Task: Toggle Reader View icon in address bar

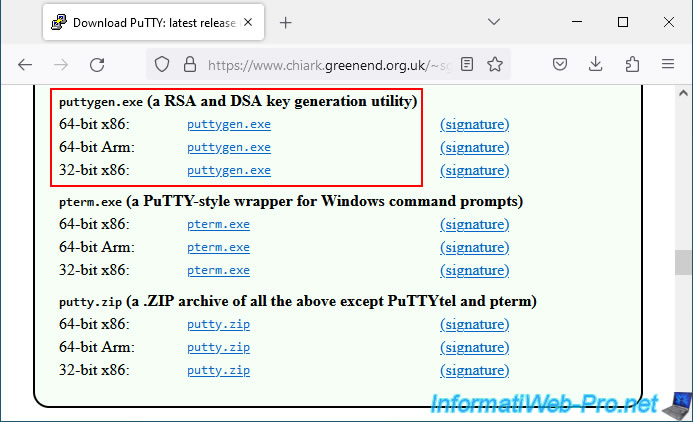Action: coord(467,64)
